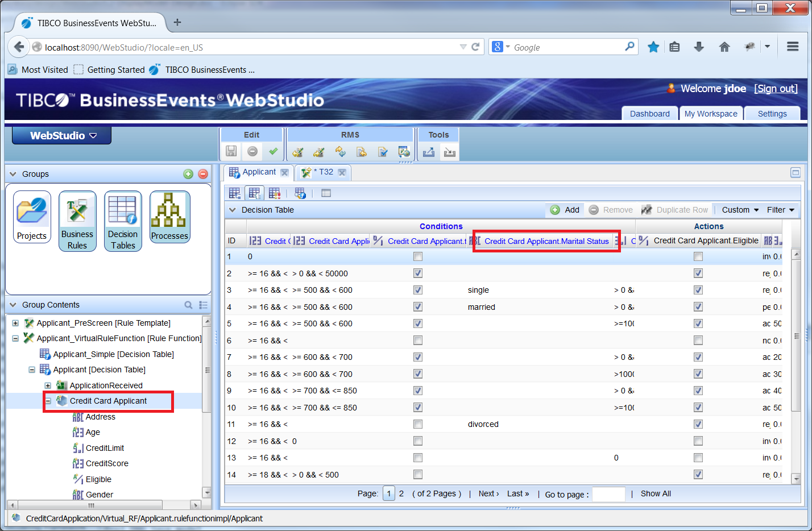Image resolution: width=812 pixels, height=531 pixels.
Task: Open the Business Rules group
Action: pyautogui.click(x=77, y=221)
